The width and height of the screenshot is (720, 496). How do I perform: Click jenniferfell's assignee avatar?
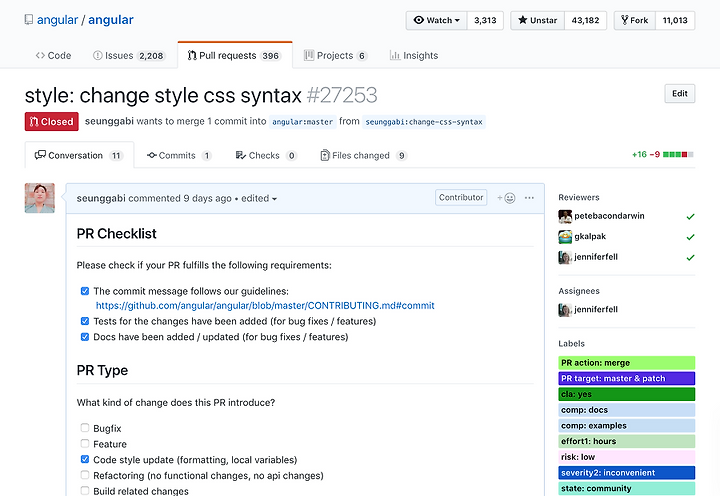(x=565, y=310)
